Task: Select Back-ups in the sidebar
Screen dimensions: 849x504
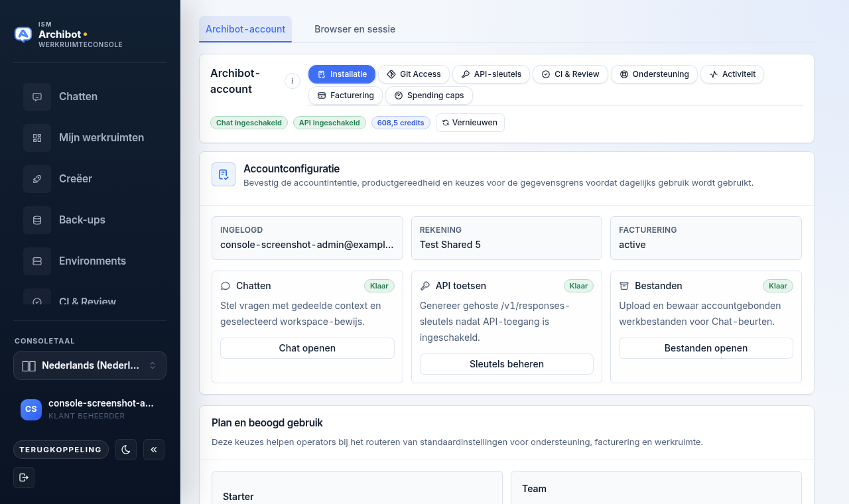Action: [90, 220]
